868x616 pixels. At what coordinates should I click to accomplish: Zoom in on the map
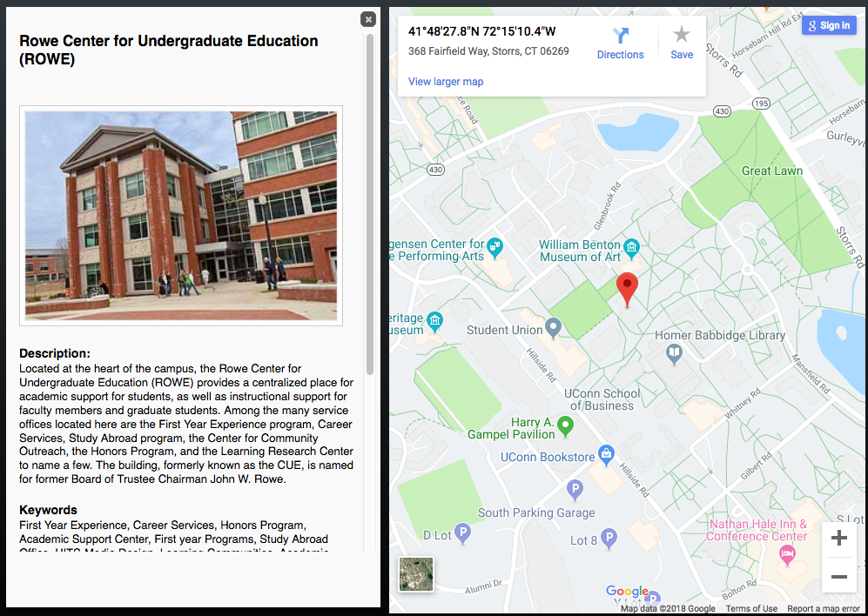click(838, 539)
